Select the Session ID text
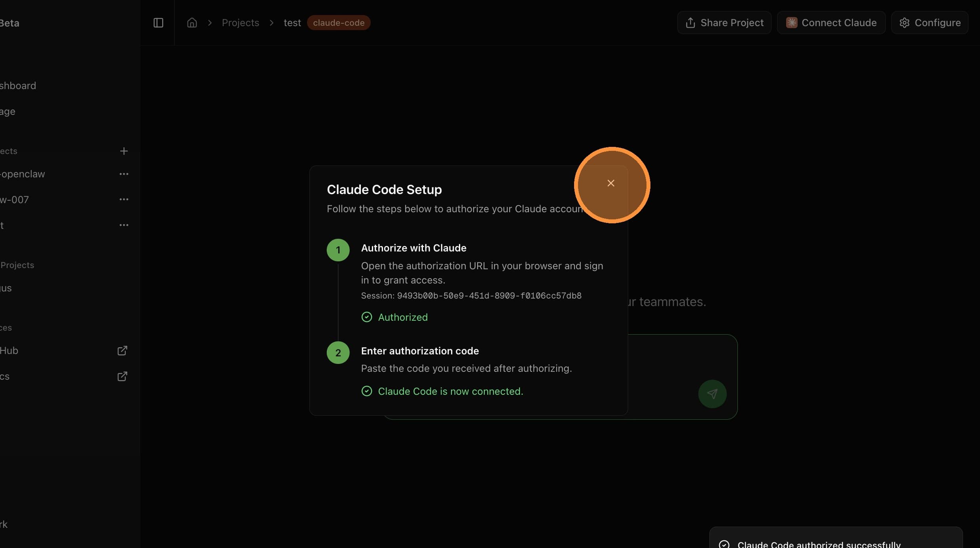Image resolution: width=980 pixels, height=548 pixels. pyautogui.click(x=471, y=296)
